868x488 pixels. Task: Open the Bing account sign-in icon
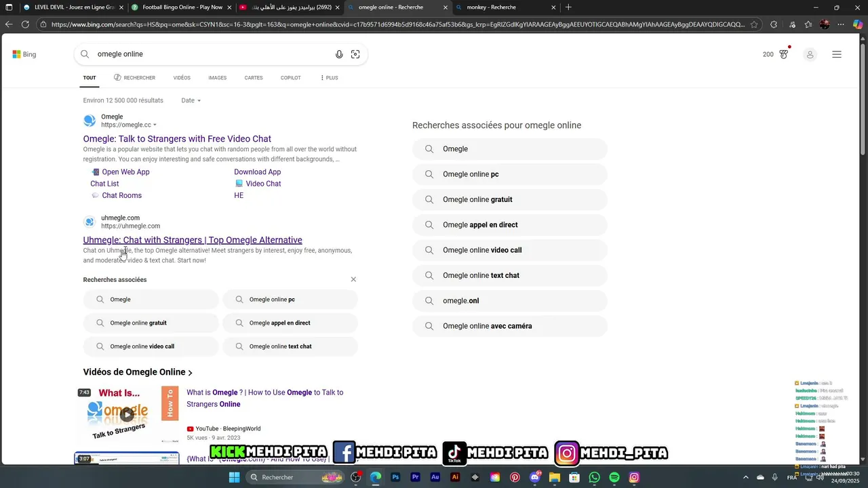[810, 54]
